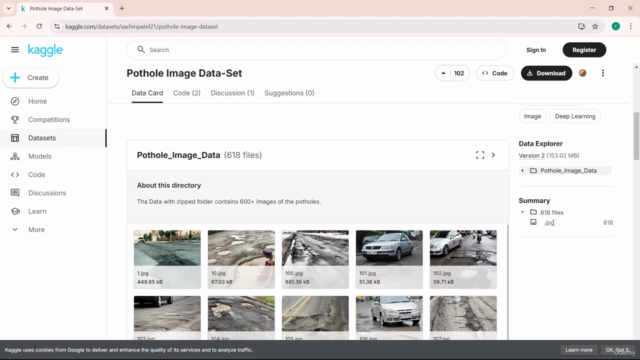Download the Pothole Image Data-Set
640x360 pixels.
[546, 73]
